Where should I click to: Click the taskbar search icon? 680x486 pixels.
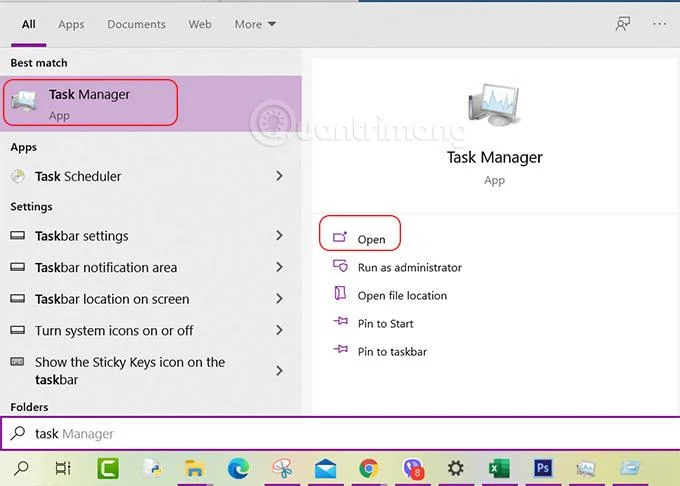(21, 468)
